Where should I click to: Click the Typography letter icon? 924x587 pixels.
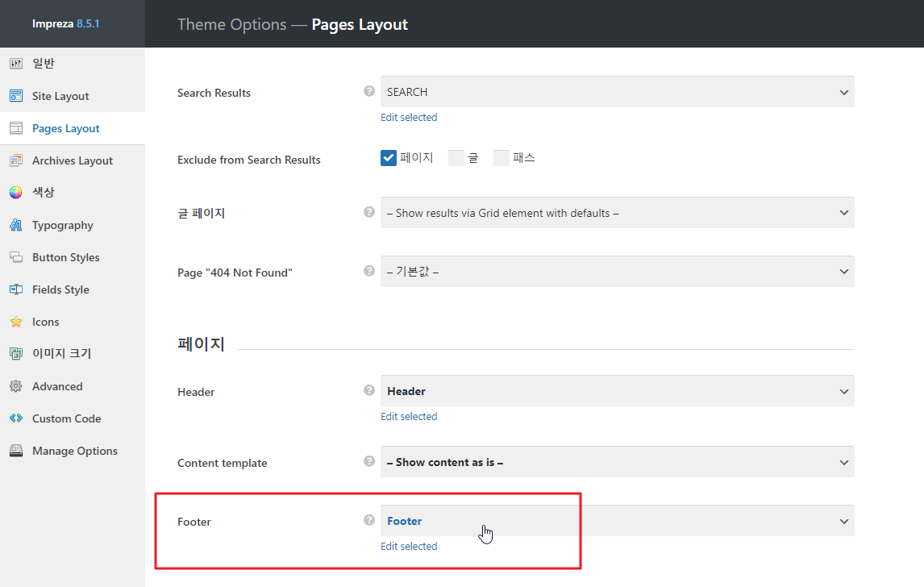pos(16,224)
